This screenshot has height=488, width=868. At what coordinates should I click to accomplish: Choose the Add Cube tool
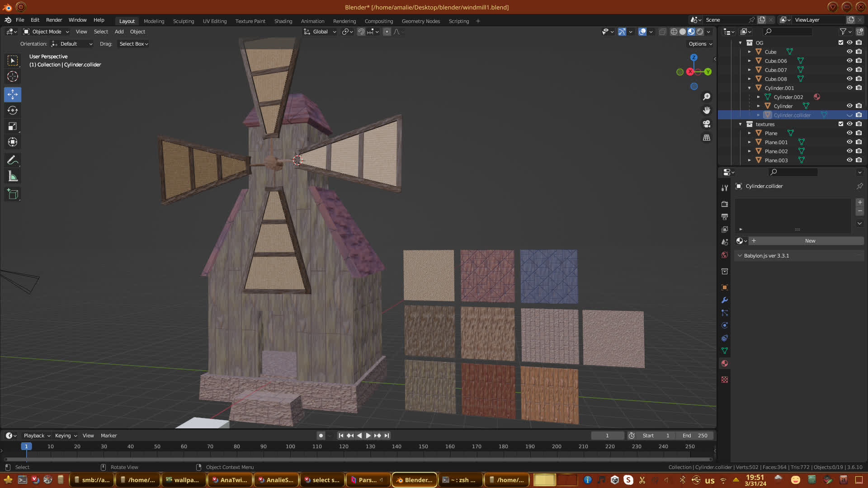coord(13,194)
